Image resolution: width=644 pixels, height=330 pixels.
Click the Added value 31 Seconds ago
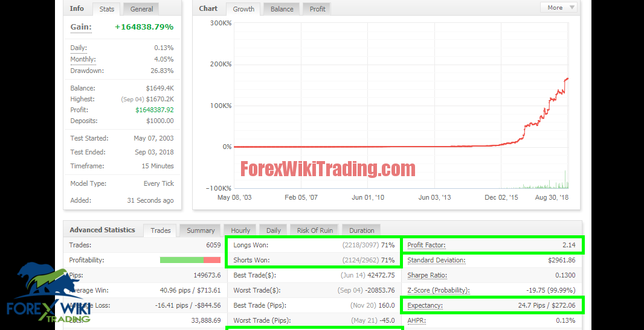150,200
